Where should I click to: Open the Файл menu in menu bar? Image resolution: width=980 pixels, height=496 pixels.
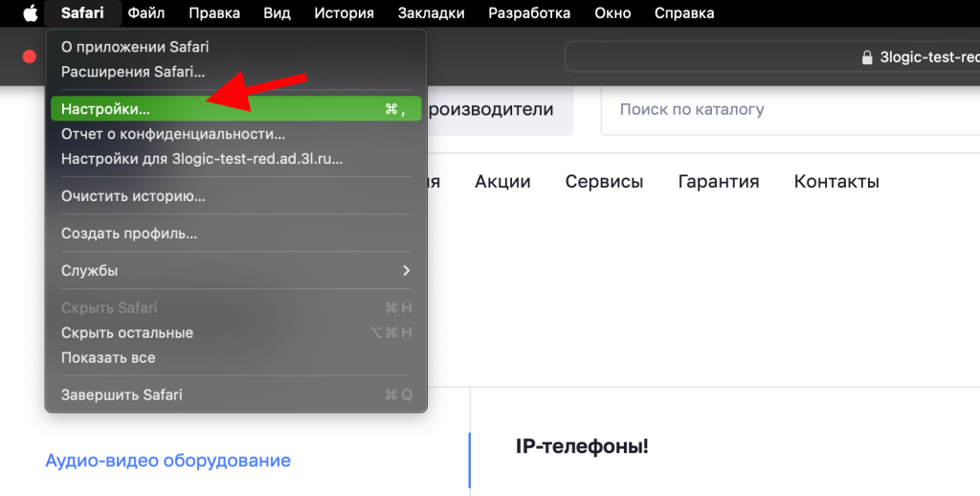[145, 13]
